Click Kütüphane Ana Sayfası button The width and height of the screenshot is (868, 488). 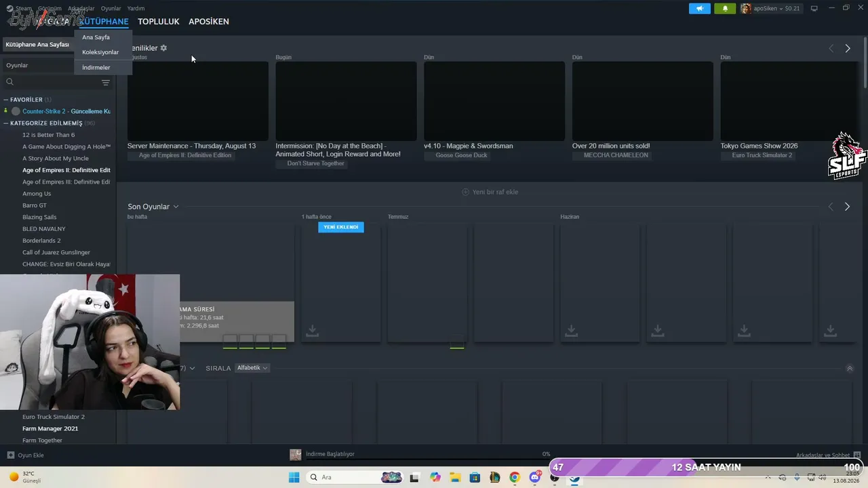(x=37, y=45)
